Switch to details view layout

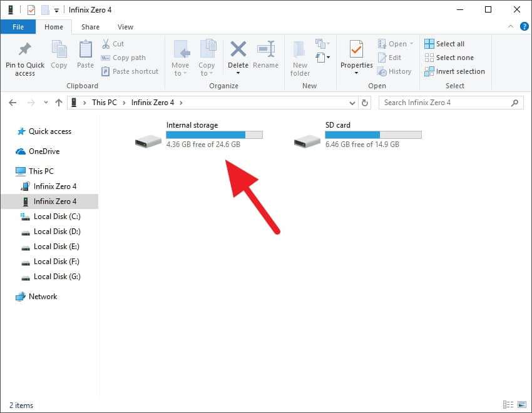pyautogui.click(x=508, y=404)
